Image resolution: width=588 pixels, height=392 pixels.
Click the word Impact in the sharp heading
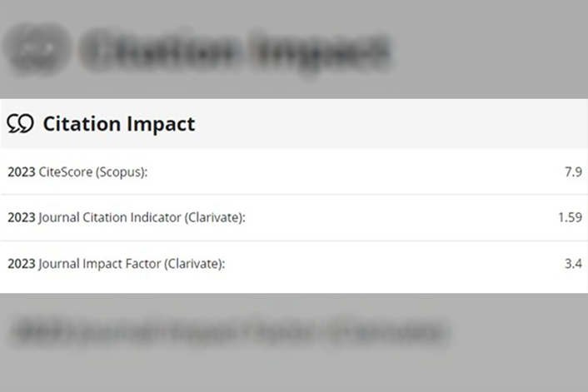[161, 125]
